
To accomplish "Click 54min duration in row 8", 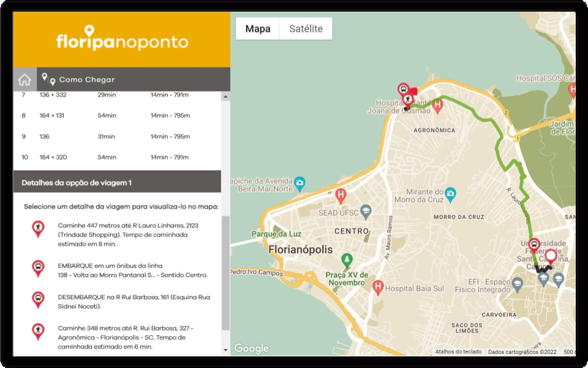I will [107, 116].
